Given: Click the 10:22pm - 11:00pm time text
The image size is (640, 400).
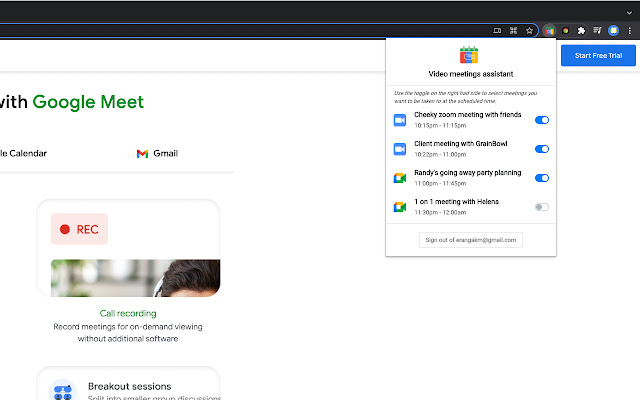Looking at the screenshot, I should click(440, 154).
